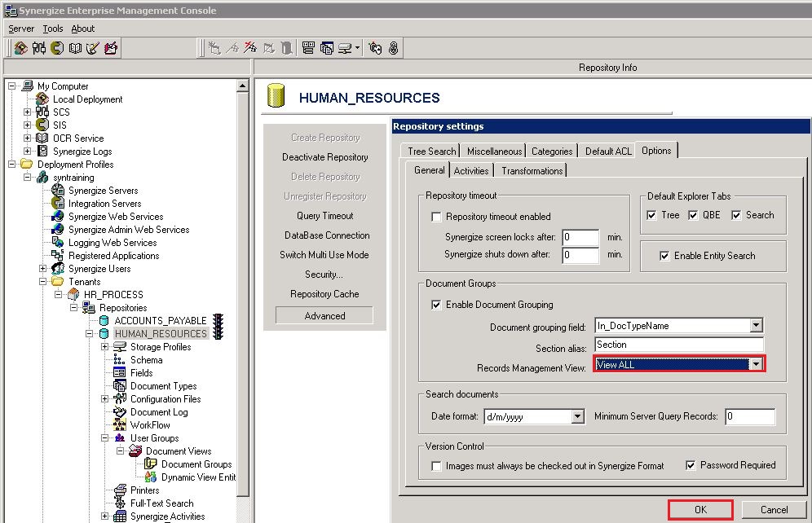
Task: Click the Schema icon in the tree
Action: coord(120,359)
